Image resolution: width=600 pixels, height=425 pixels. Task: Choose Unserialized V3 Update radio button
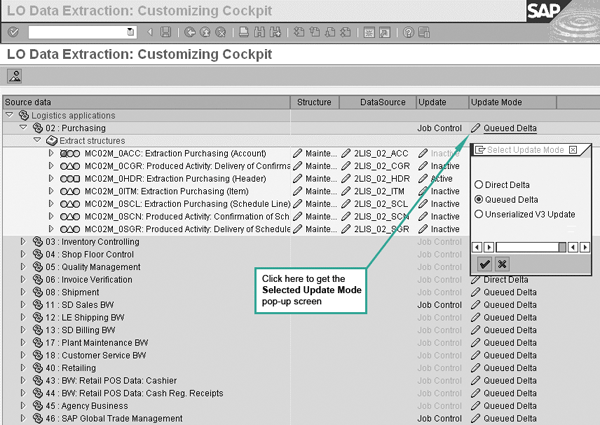[x=479, y=213]
